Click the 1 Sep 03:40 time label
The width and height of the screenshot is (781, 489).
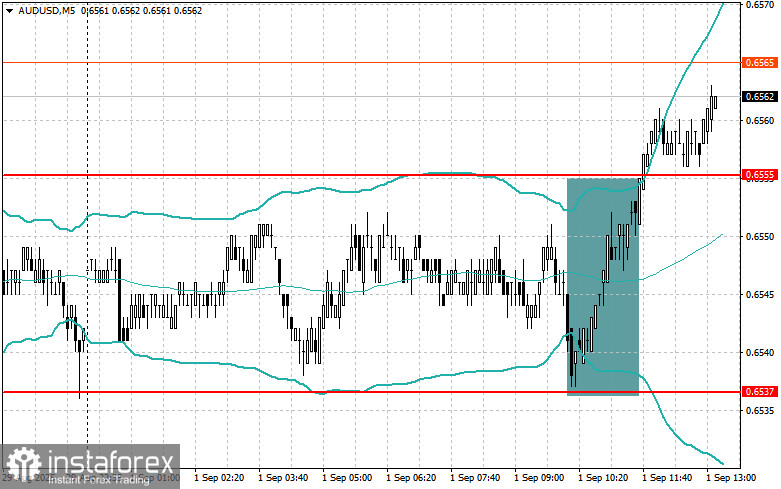[283, 478]
